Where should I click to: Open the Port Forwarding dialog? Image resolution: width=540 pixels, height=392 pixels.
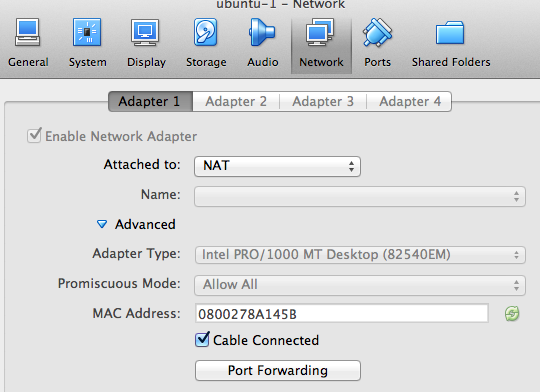coord(278,371)
